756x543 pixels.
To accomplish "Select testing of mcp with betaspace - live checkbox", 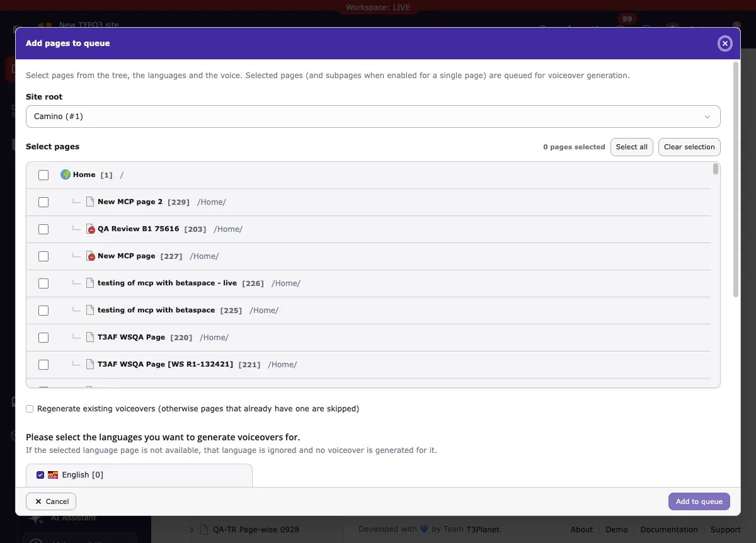I will click(43, 283).
